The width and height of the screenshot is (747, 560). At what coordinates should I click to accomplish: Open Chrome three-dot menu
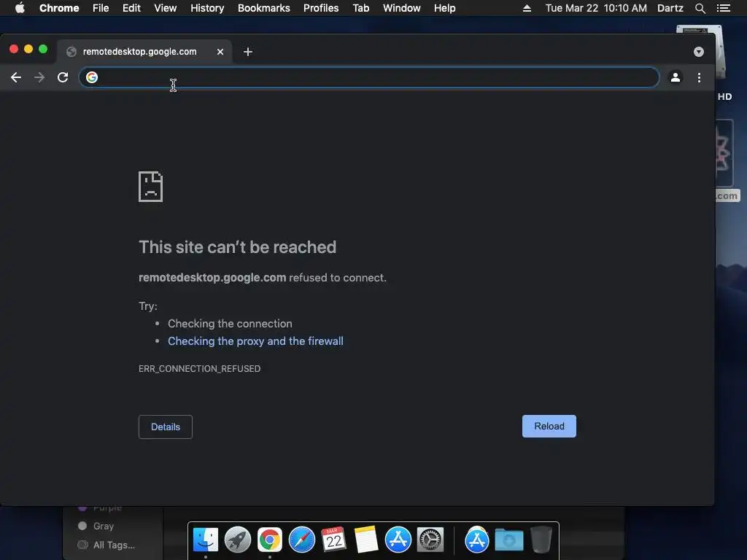699,77
